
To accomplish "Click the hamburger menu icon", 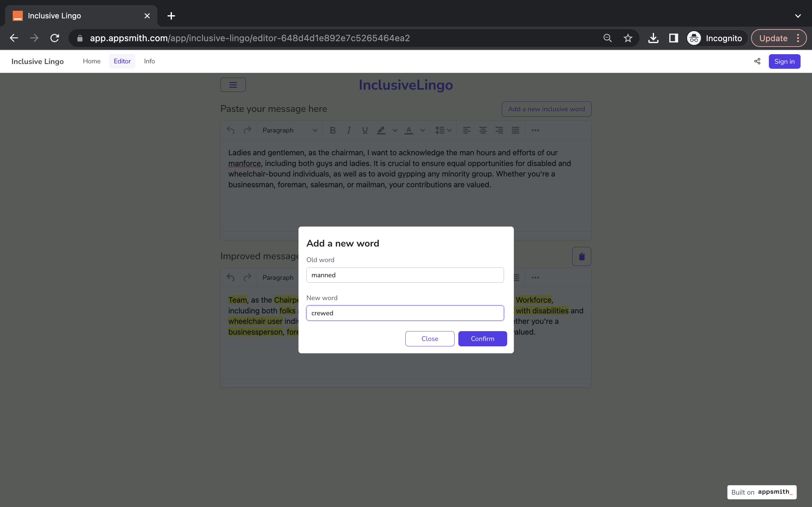I will tap(233, 85).
